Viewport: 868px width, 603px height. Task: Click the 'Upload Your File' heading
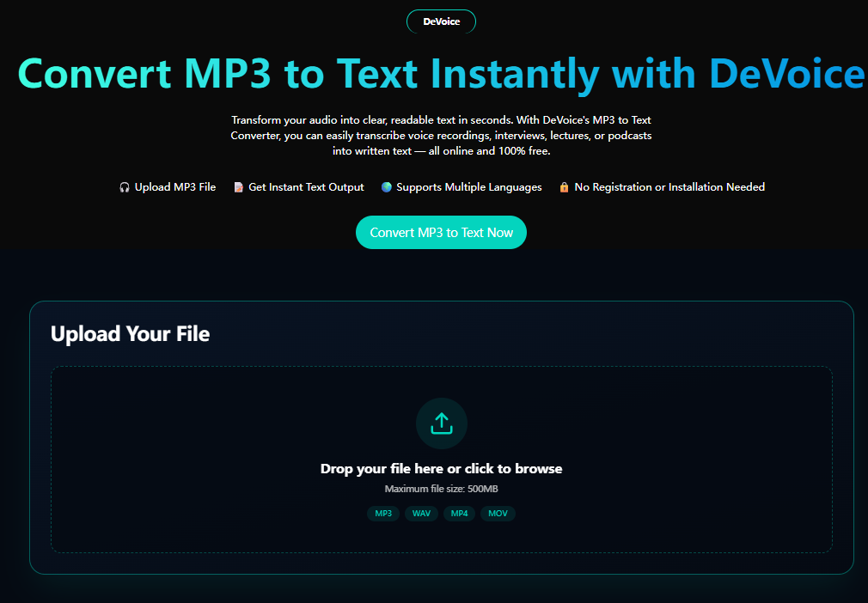[x=130, y=334]
